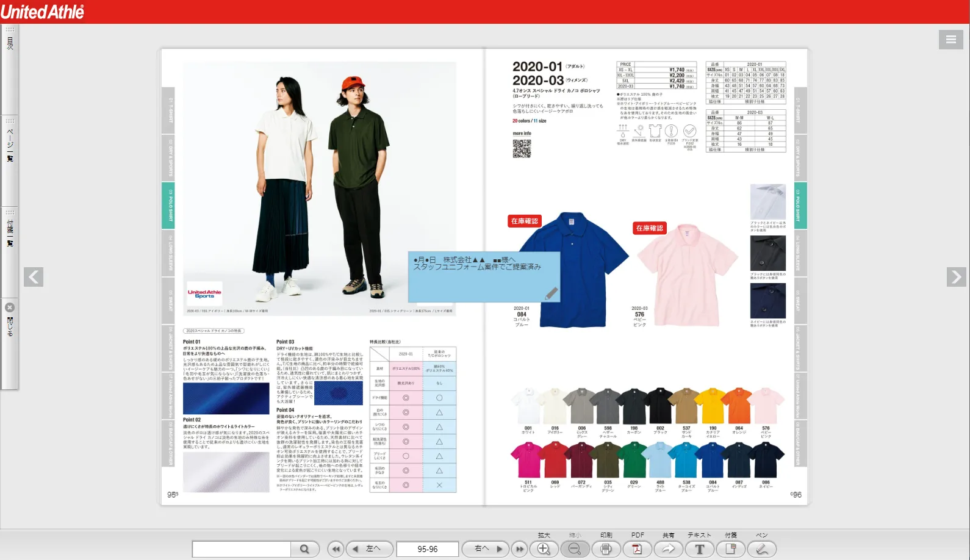Open the ページ一覧 page list side tab
Image resolution: width=970 pixels, height=560 pixels.
[x=10, y=160]
